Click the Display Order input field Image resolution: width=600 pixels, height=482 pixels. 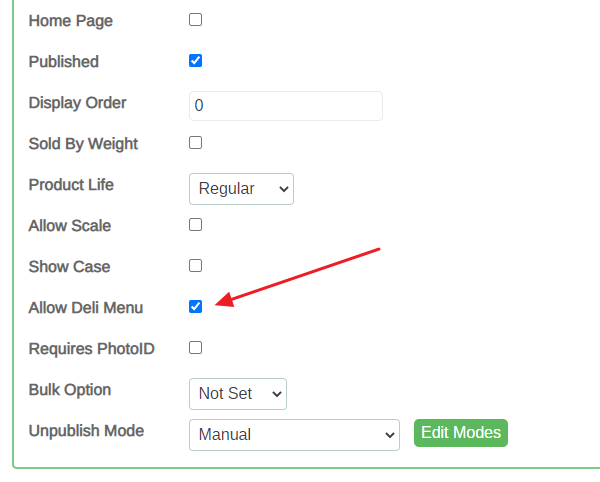(286, 106)
